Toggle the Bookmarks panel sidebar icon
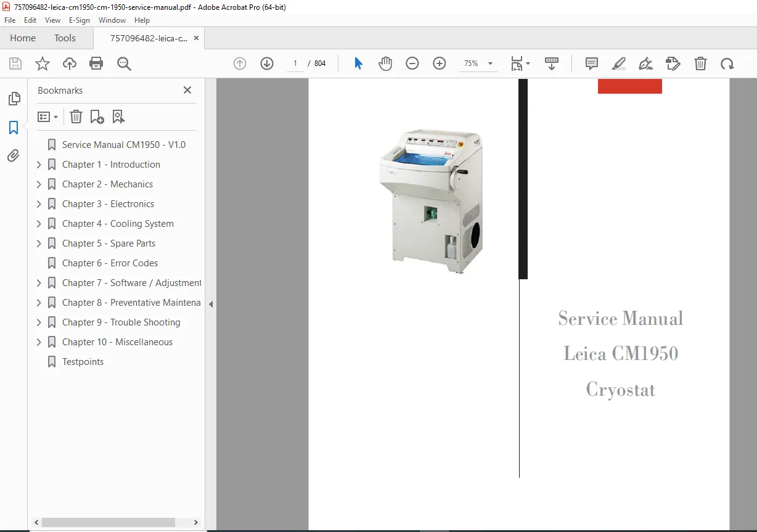Viewport: 757px width, 532px height. pos(14,128)
